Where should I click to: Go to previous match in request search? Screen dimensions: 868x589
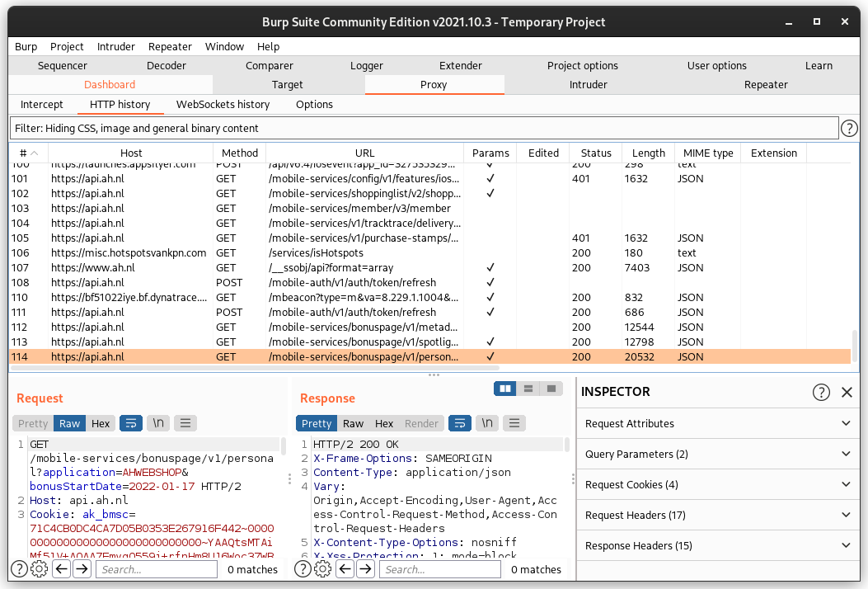(x=61, y=569)
